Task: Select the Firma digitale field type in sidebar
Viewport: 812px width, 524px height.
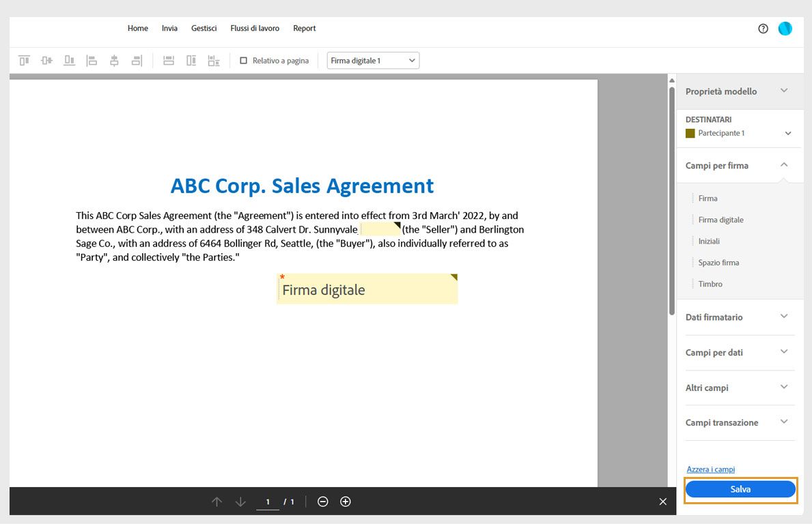Action: coord(720,220)
